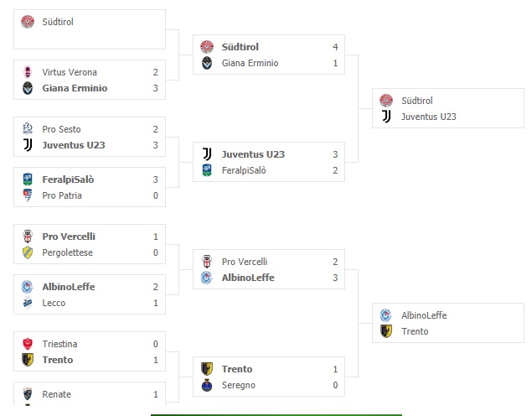The image size is (532, 416).
Task: Click the Triestina team crest
Action: pos(28,344)
